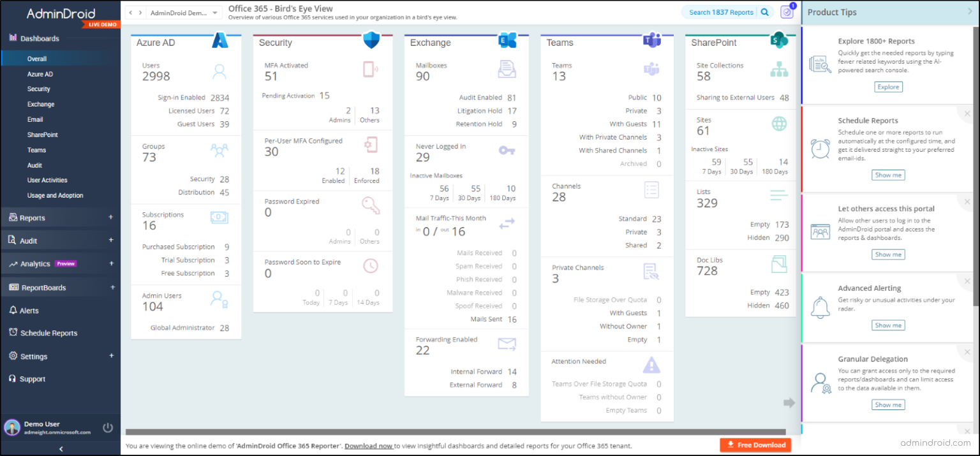Click the Azure AD icon on its dashboard card
The width and height of the screenshot is (980, 456).
(220, 40)
